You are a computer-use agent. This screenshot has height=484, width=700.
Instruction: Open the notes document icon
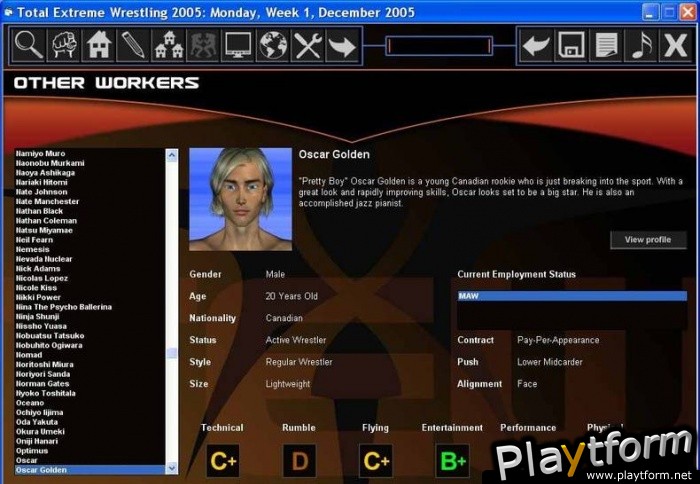(606, 45)
